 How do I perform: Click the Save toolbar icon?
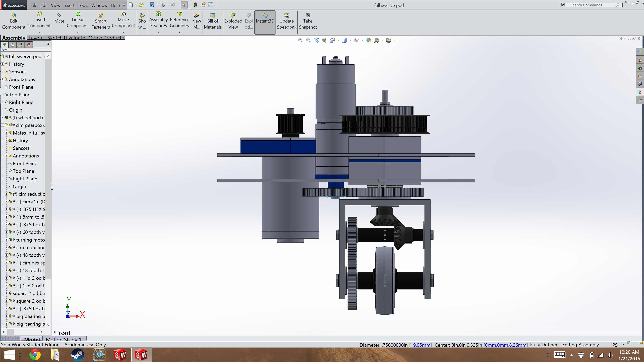152,5
